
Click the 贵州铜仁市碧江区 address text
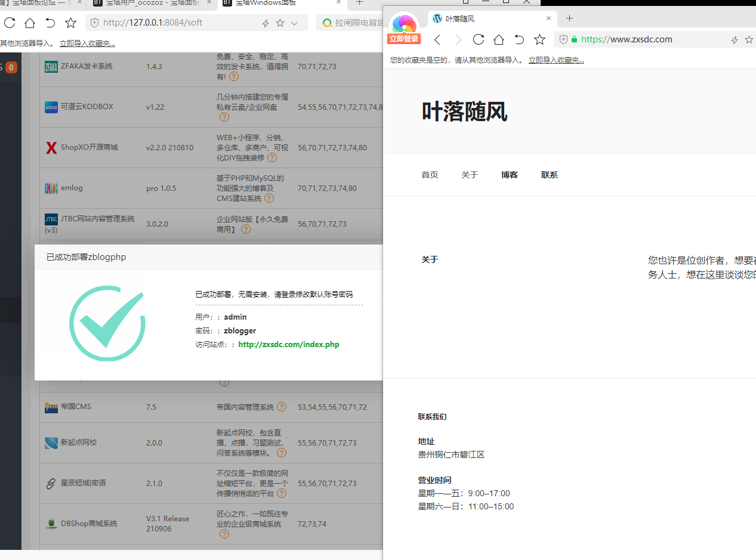451,454
